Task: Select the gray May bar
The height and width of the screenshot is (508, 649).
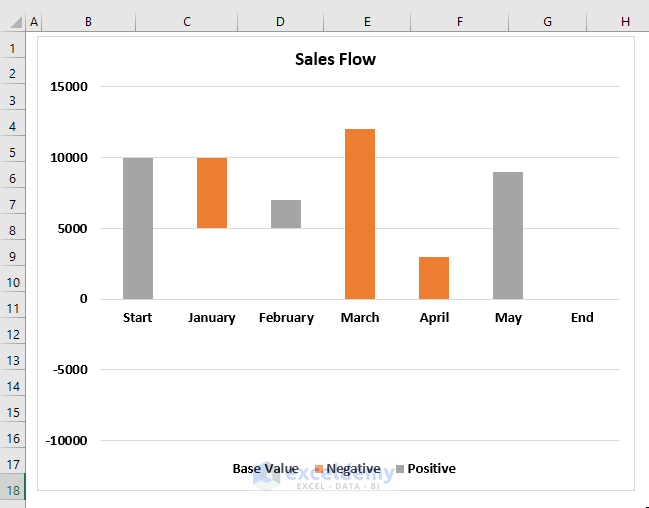Action: [508, 235]
